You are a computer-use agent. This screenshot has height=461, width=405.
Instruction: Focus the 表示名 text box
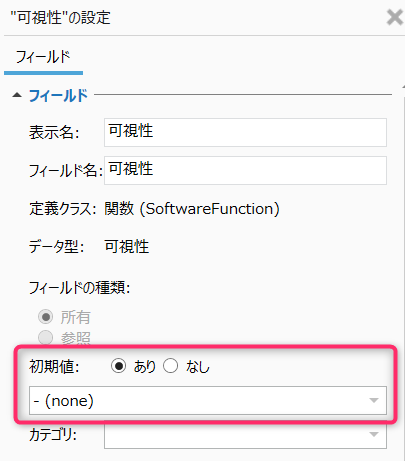(245, 132)
